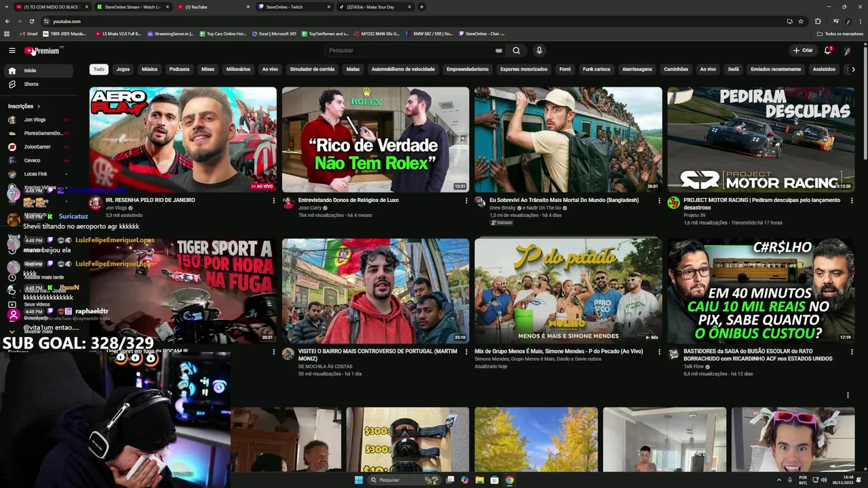This screenshot has width=868, height=488.
Task: Open options for Mix de Grupo Menos É Mais
Action: (x=659, y=352)
